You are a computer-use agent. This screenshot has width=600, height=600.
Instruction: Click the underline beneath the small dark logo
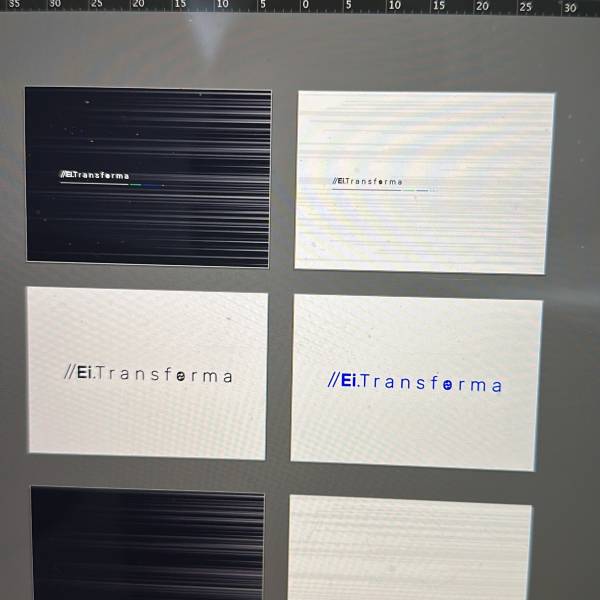click(x=380, y=189)
